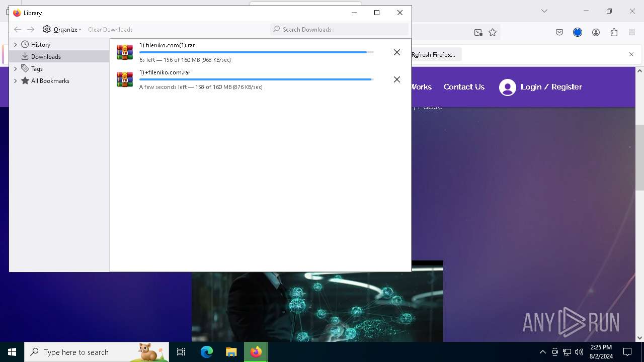Focus the Search Downloads field

(339, 29)
